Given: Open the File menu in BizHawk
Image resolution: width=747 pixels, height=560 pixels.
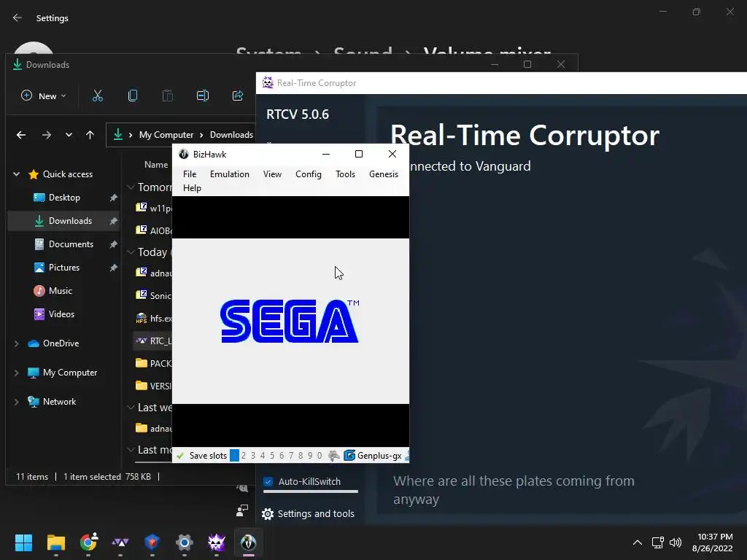Looking at the screenshot, I should click(x=190, y=174).
